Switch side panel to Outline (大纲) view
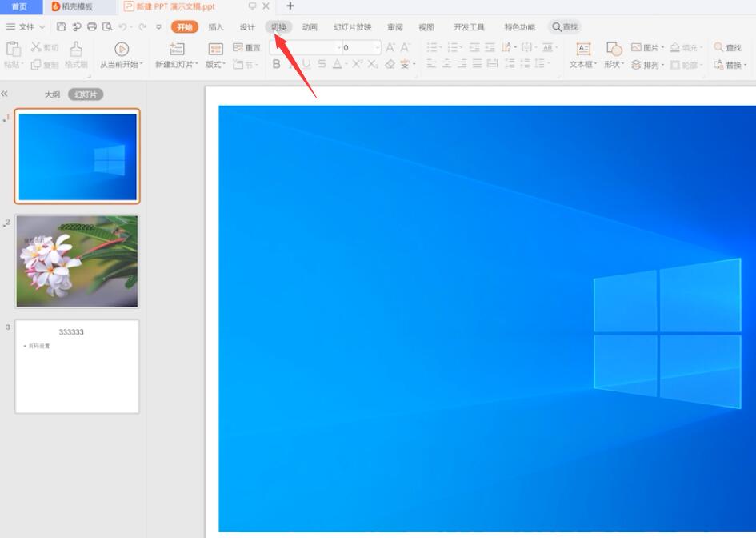756x538 pixels. coord(52,94)
